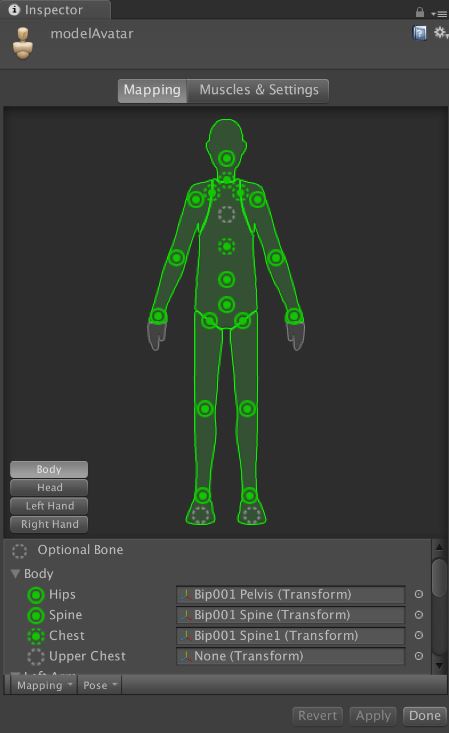Show the Left Hand bone view

coord(49,506)
